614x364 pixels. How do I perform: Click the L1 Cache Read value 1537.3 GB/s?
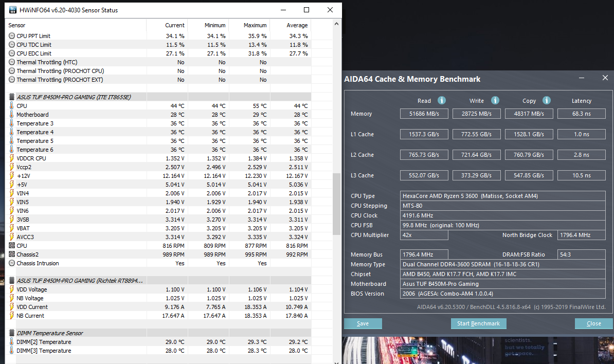[424, 134]
